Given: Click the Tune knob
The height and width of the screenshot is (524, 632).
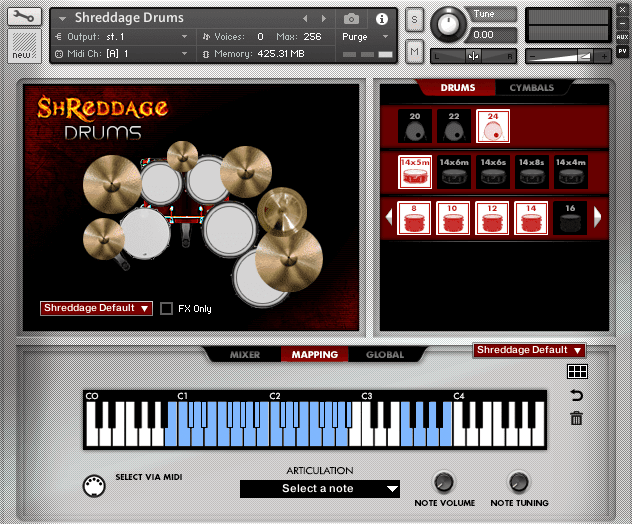Looking at the screenshot, I should (x=447, y=24).
